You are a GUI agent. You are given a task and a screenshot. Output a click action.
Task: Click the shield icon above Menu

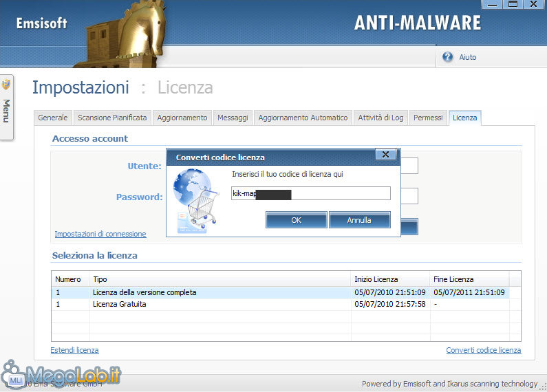click(x=6, y=84)
